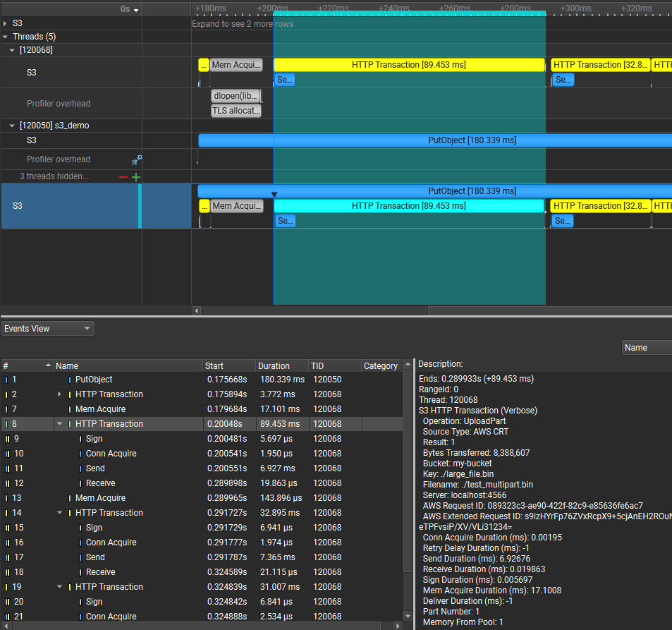Sort events by the Duration column
Viewport: 672px width, 630px height.
click(274, 365)
